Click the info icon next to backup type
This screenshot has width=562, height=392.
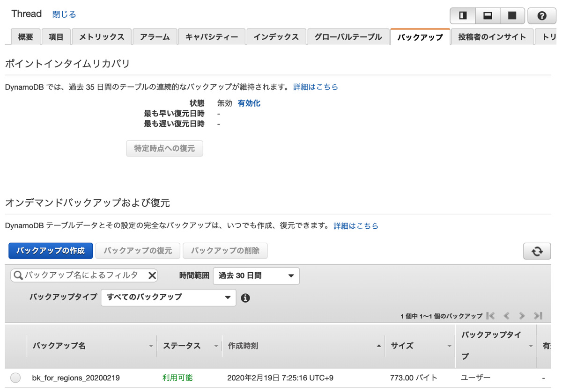click(x=245, y=298)
